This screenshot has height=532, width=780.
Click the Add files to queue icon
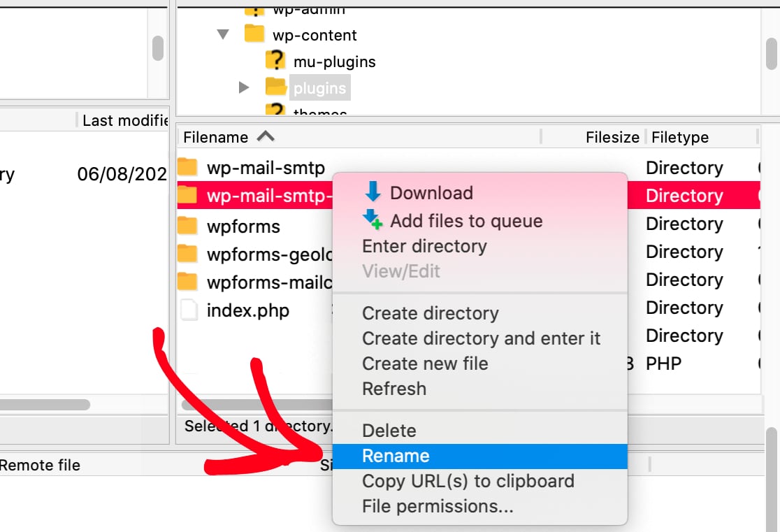(373, 220)
